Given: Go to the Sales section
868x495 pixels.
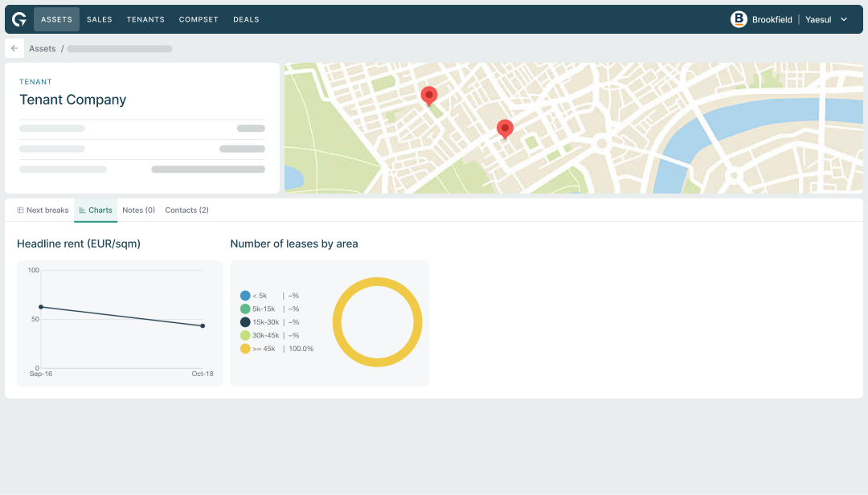Looking at the screenshot, I should (100, 19).
